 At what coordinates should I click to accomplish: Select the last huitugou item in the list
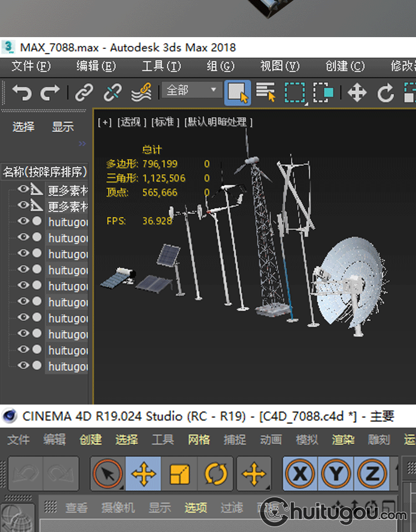(68, 366)
